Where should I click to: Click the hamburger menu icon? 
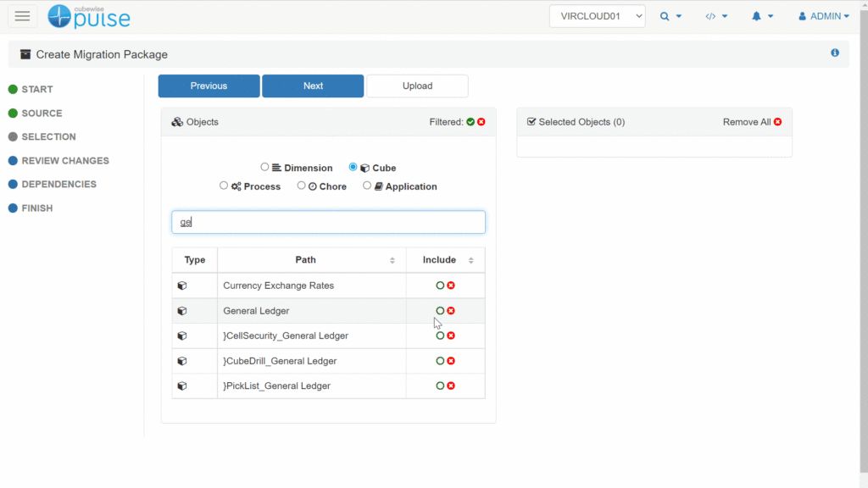pos(23,16)
